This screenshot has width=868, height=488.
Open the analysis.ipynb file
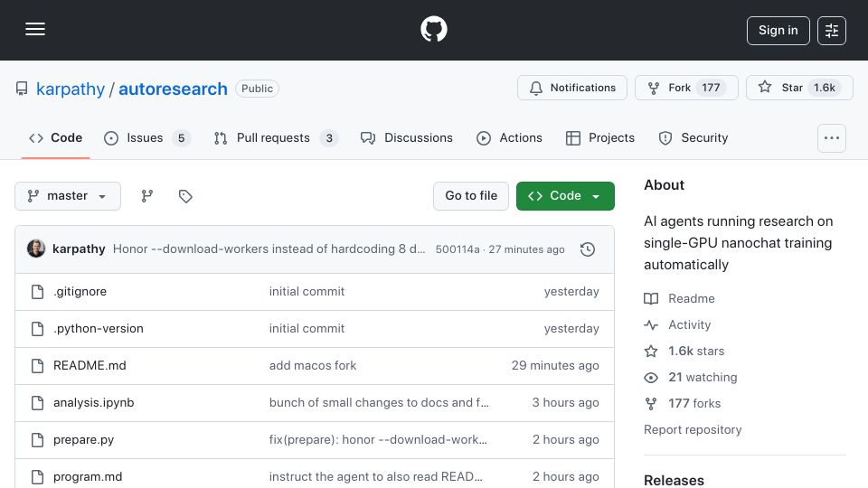[93, 403]
